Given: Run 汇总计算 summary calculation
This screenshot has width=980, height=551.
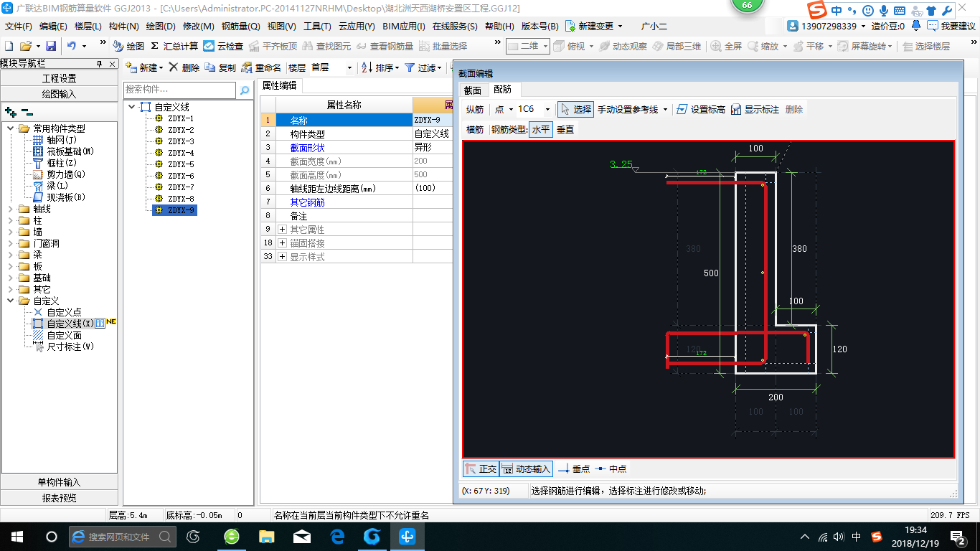Looking at the screenshot, I should [x=174, y=46].
